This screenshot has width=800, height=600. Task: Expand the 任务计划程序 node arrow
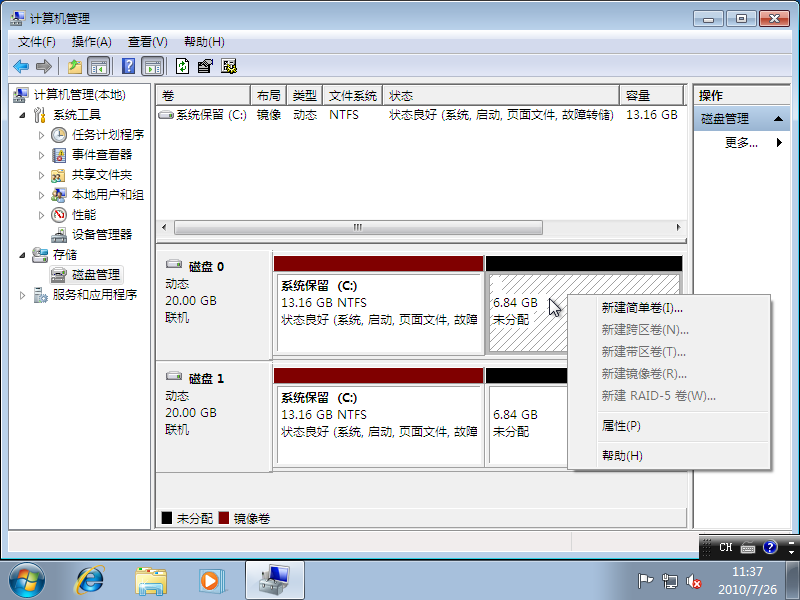pyautogui.click(x=41, y=135)
